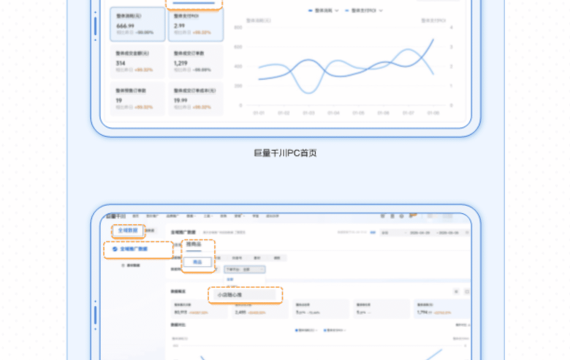Click the 巨量千川 logo in top bar
The image size is (570, 360).
pos(116,216)
